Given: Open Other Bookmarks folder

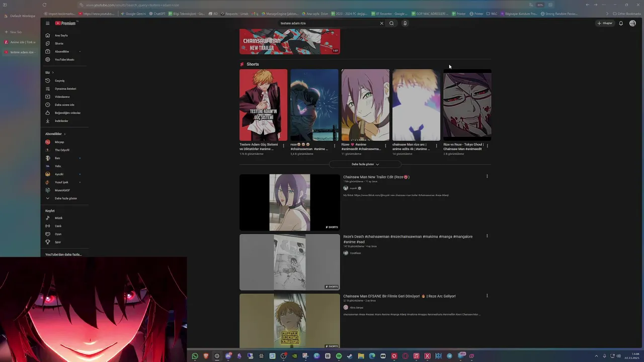Looking at the screenshot, I should coord(626,14).
